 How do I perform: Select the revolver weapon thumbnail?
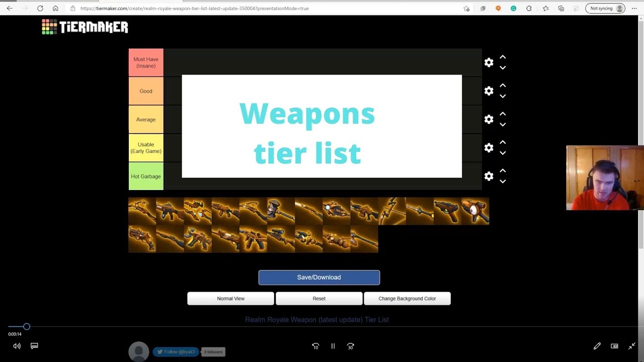click(142, 239)
